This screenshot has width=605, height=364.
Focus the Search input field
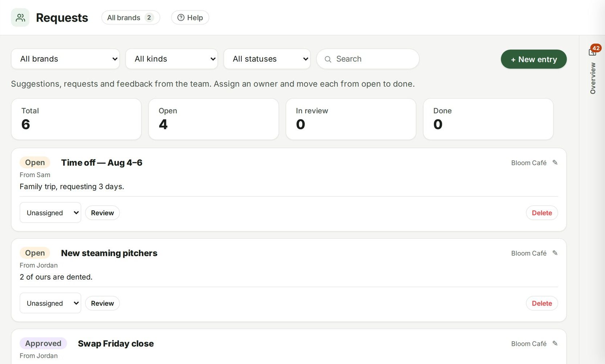[x=368, y=59]
